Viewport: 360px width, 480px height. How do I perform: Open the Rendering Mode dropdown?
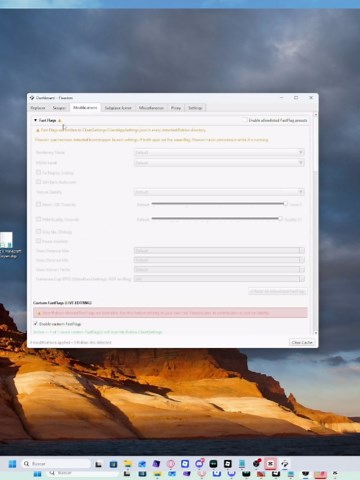219,152
